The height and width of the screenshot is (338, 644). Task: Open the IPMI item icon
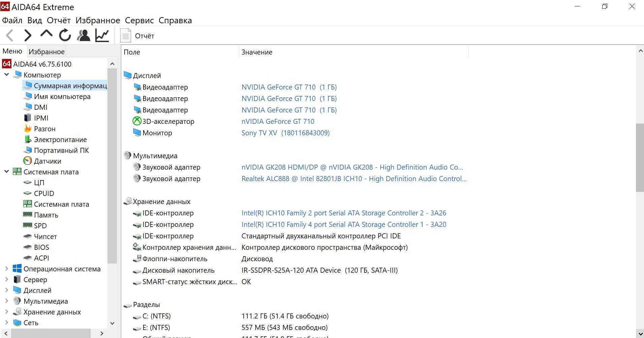(x=28, y=118)
